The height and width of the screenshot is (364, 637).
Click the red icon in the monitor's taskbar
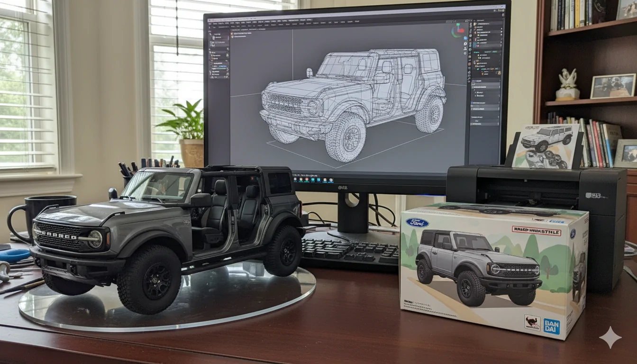click(x=307, y=179)
